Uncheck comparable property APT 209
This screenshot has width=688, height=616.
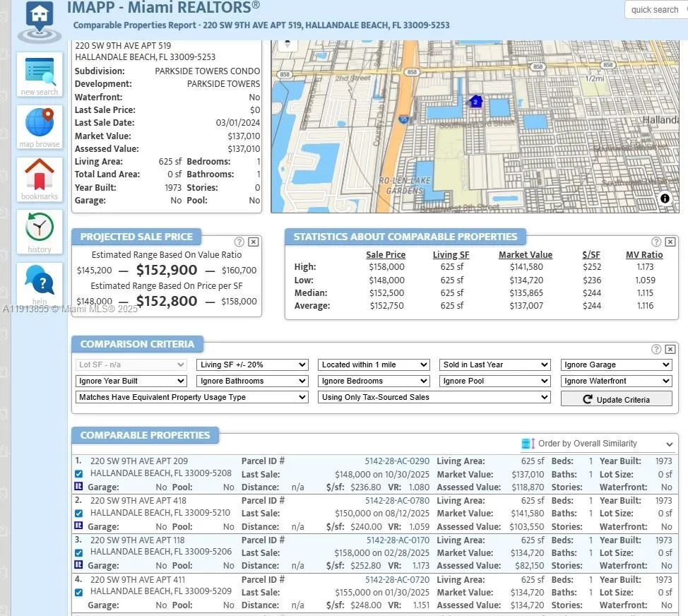(x=78, y=474)
